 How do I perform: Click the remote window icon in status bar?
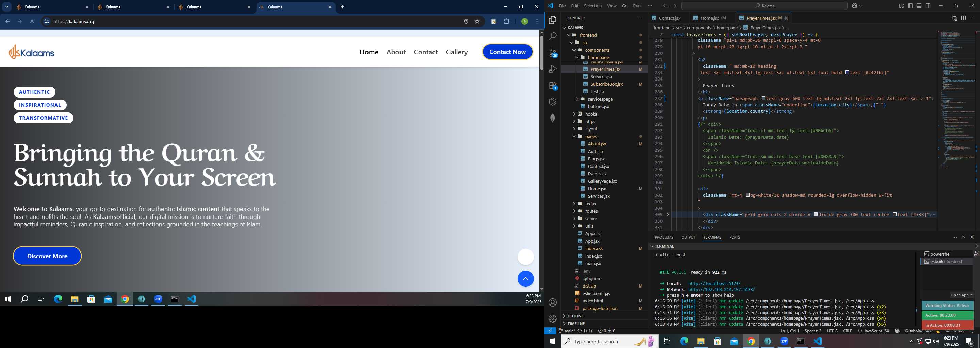click(550, 331)
